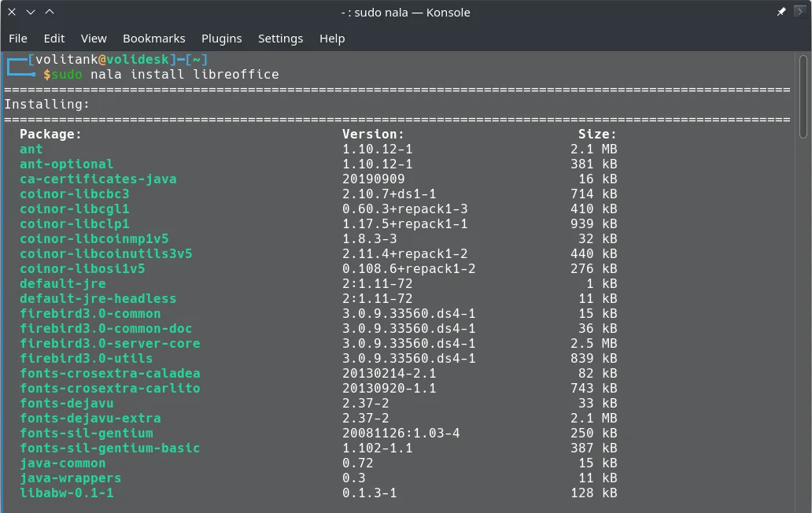Open the Edit menu
The height and width of the screenshot is (513, 812).
click(54, 39)
